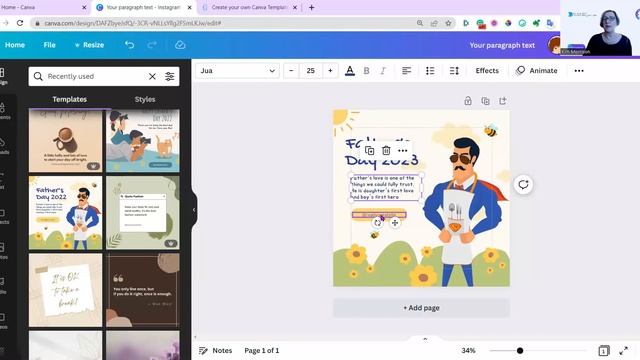Screen dimensions: 640x360
Task: Bookmark this page with the star icon
Action: click(x=448, y=23)
